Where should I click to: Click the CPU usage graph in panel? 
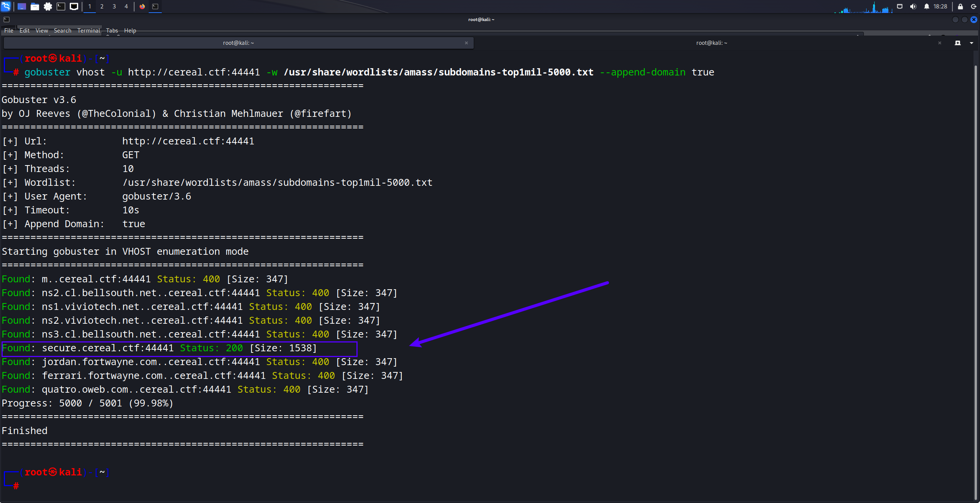tap(864, 7)
